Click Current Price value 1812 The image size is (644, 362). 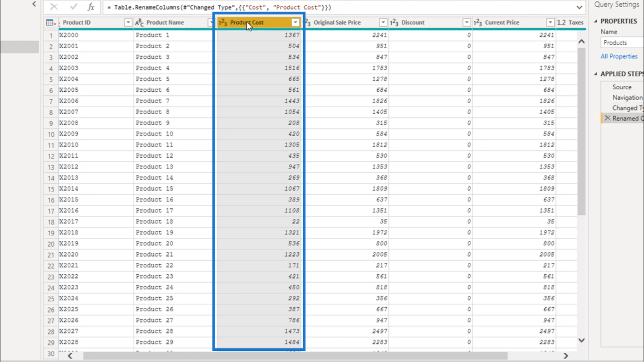pos(547,145)
